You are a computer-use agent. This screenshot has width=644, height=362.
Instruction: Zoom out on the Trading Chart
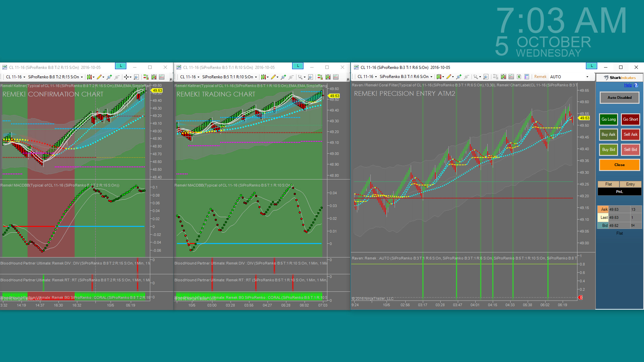291,77
